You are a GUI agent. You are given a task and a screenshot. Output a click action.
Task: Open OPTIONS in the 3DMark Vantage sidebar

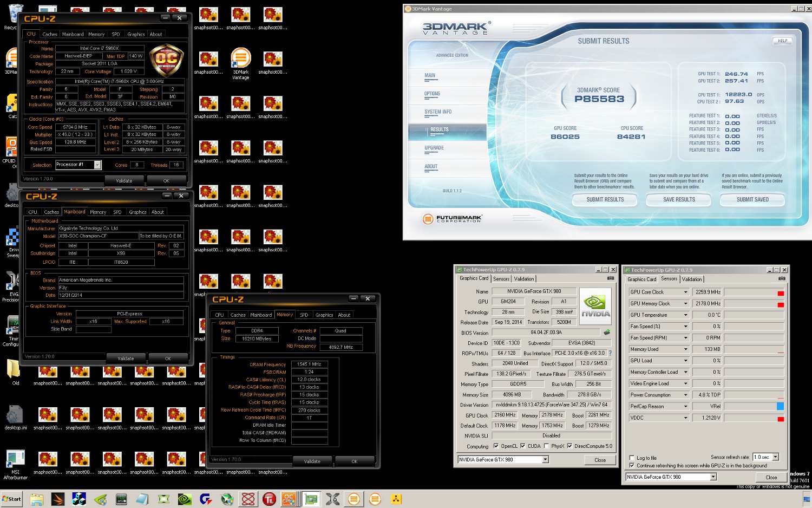tap(432, 94)
